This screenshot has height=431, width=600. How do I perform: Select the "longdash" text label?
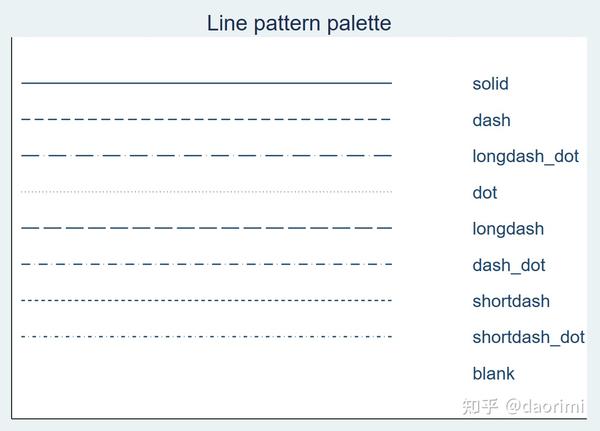(508, 228)
